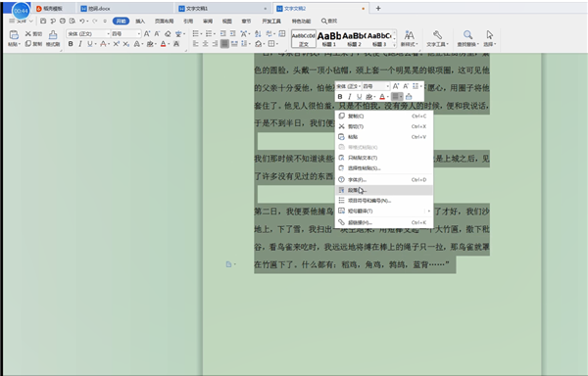
Task: Apply the 标题 1 heading style
Action: pyautogui.click(x=328, y=38)
